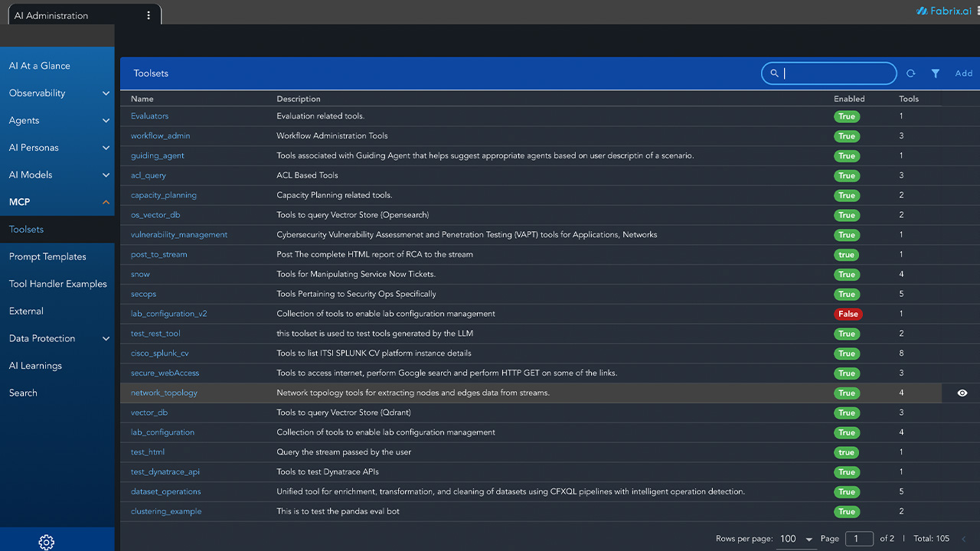The width and height of the screenshot is (980, 551).
Task: Expand the AI Models sidebar section
Action: (x=106, y=175)
